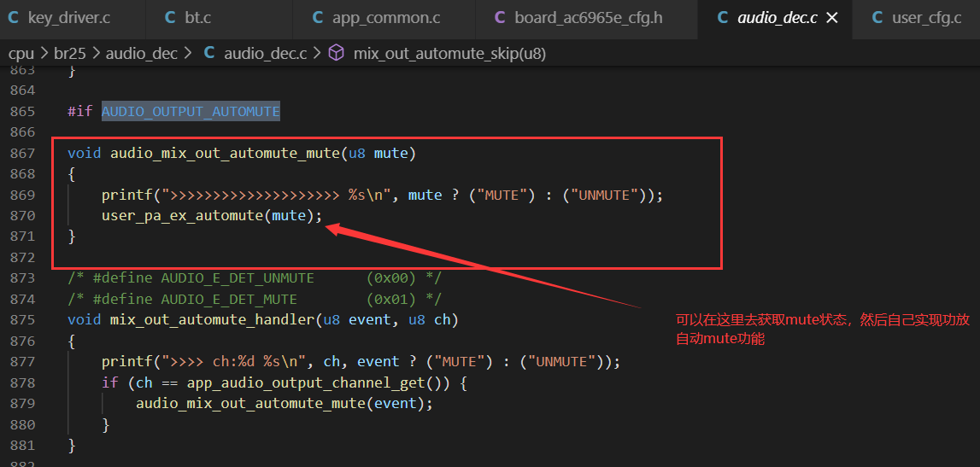Click line number 875 in the gutter
Screen dimensions: 980x467
point(22,319)
